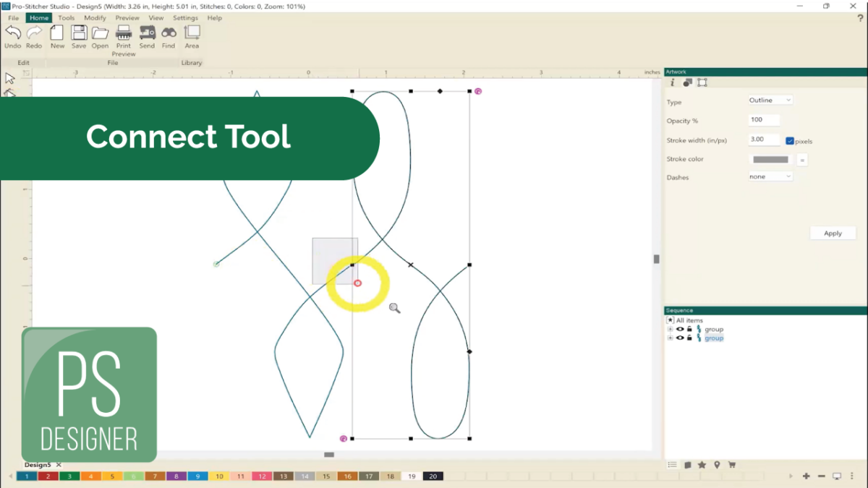Toggle the pixels checkbox for stroke width
The width and height of the screenshot is (868, 488).
tap(789, 141)
